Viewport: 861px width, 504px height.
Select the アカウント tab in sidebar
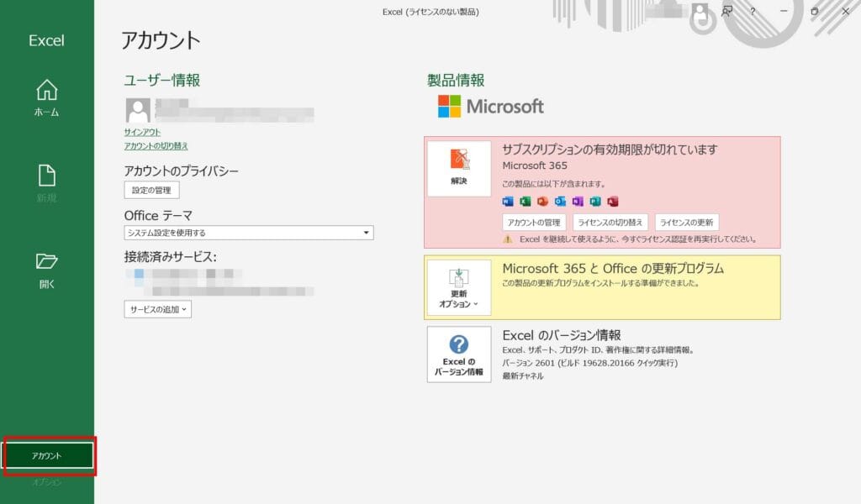click(x=47, y=455)
